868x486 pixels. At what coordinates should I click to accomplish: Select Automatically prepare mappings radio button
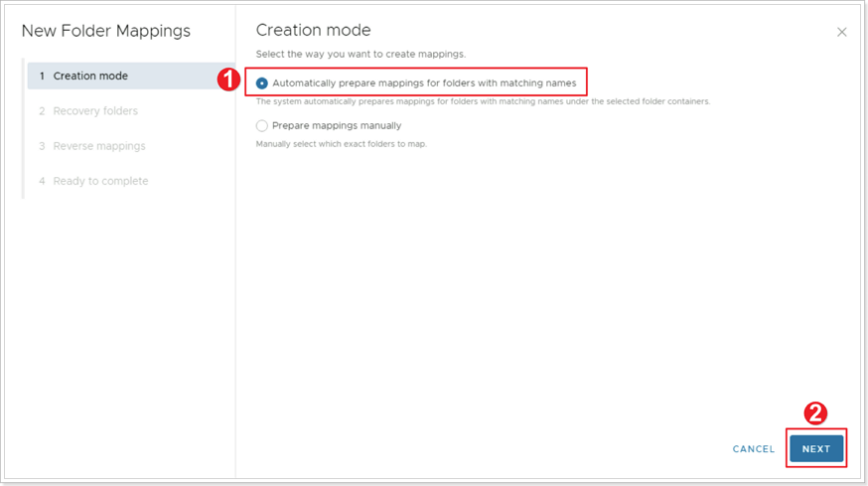click(262, 83)
